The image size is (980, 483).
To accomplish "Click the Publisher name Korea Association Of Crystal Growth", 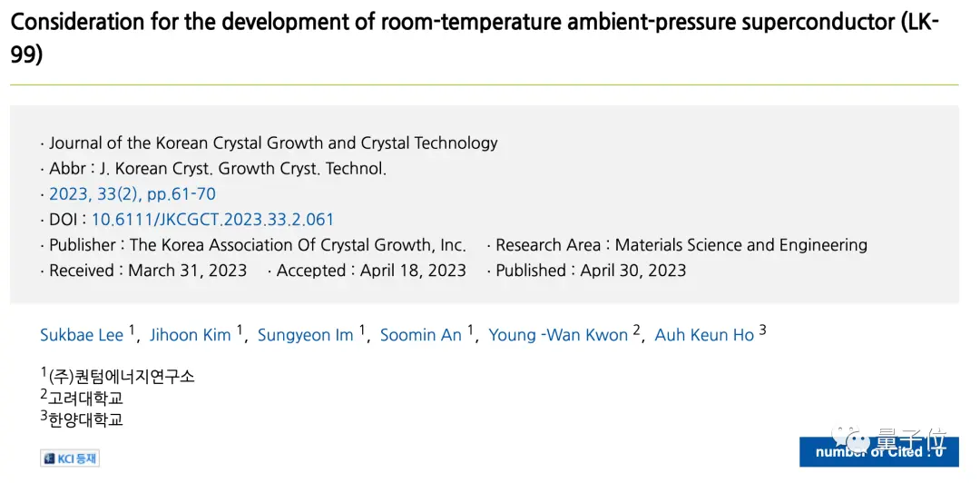I will click(298, 244).
